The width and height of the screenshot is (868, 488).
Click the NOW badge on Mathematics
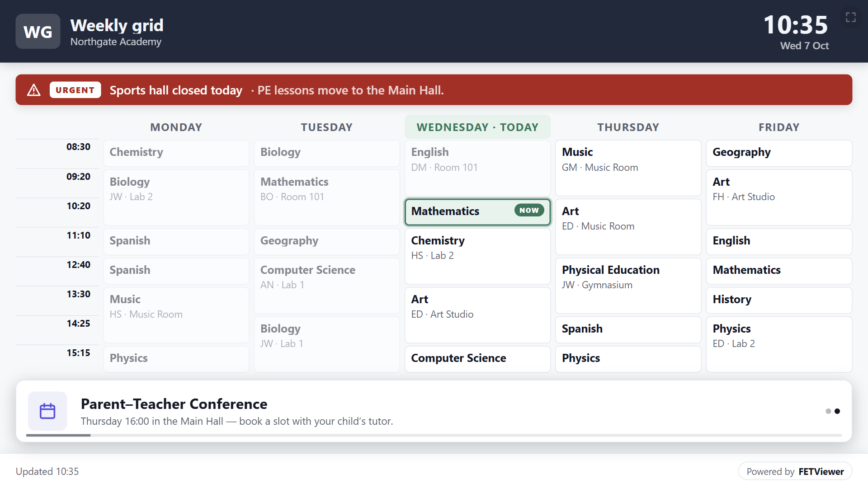coord(529,210)
